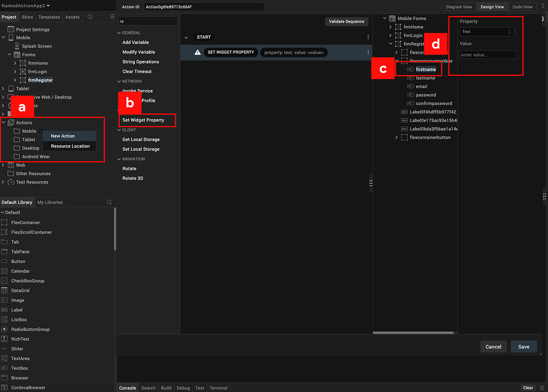This screenshot has width=548, height=392.
Task: Select the lastname widget in tree
Action: point(425,78)
